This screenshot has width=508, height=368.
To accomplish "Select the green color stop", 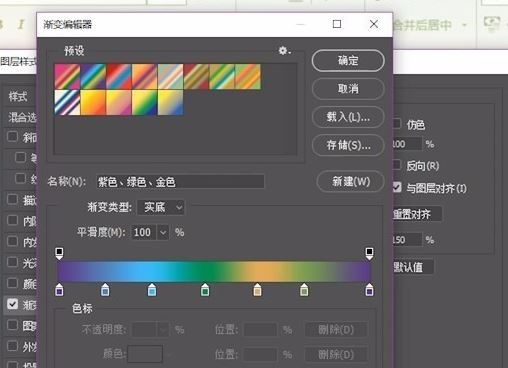I will [x=205, y=290].
